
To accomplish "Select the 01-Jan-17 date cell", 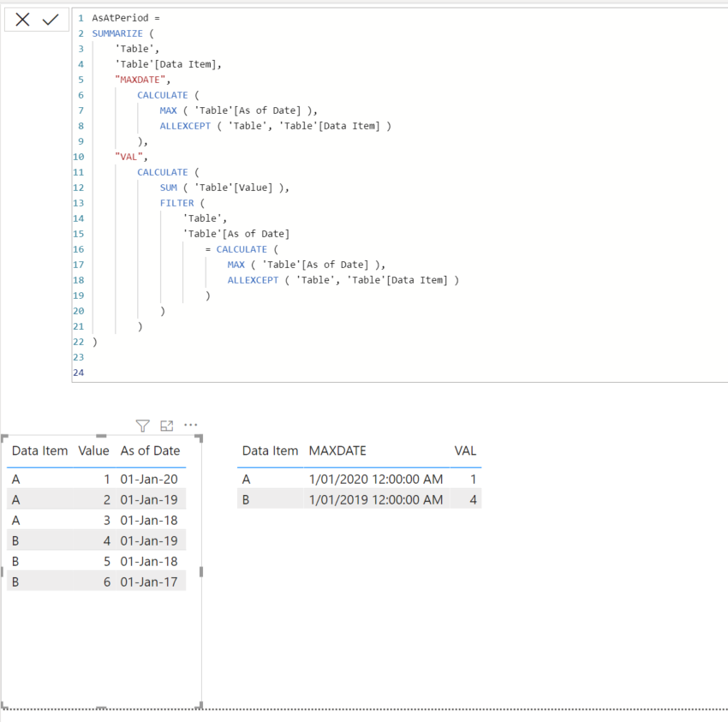I will [x=149, y=582].
